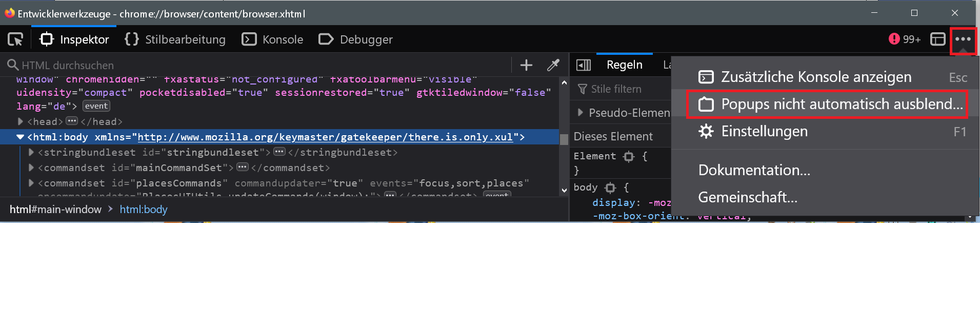Image resolution: width=980 pixels, height=314 pixels.
Task: Toggle the three-pane inspector layout
Action: coord(584,65)
